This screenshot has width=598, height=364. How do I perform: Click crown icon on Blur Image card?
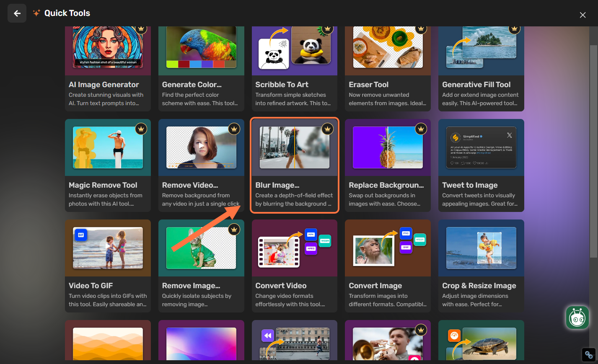point(327,129)
